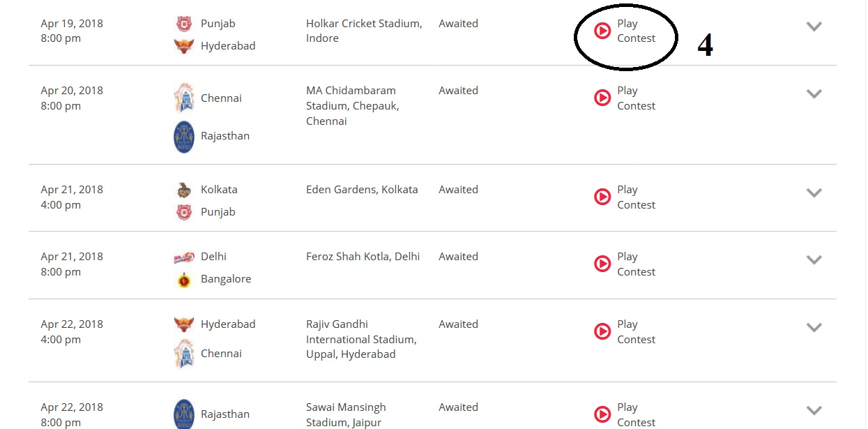Open Play Contest for the Holkar Stadium match

636,31
